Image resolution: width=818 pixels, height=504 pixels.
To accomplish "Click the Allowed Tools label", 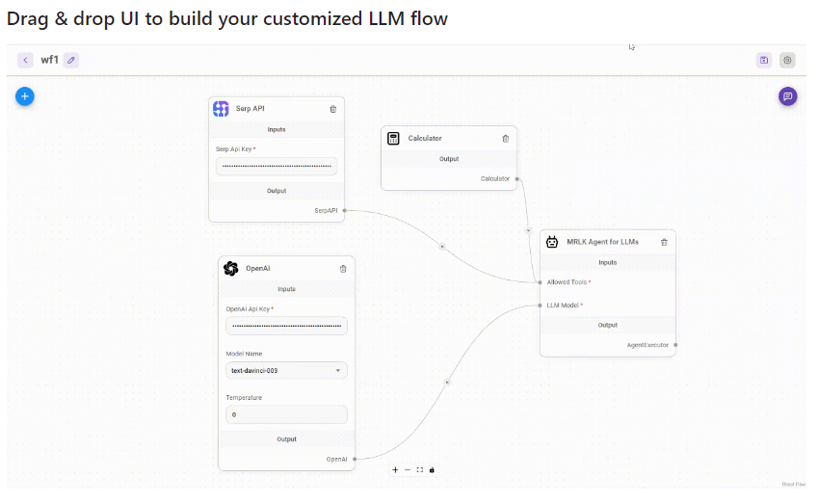I will pyautogui.click(x=567, y=282).
